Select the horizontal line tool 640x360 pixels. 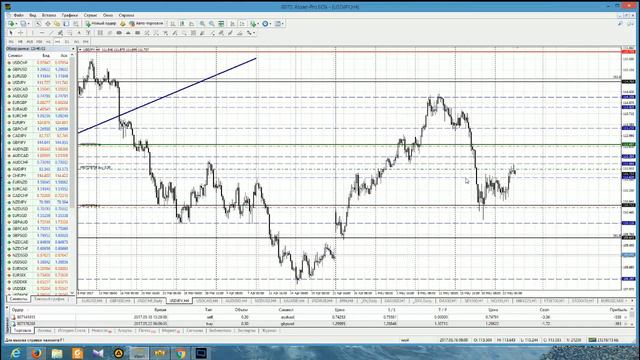pos(42,33)
